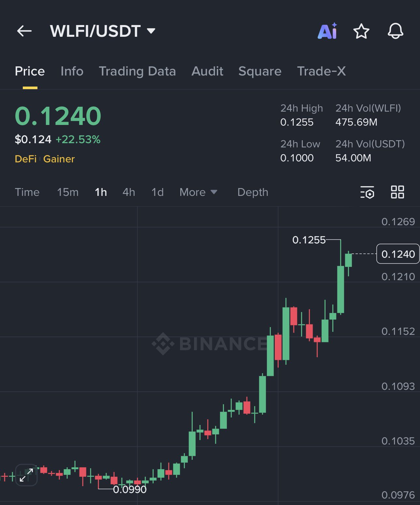The height and width of the screenshot is (505, 420).
Task: Open chart indicator settings icon
Action: click(367, 192)
